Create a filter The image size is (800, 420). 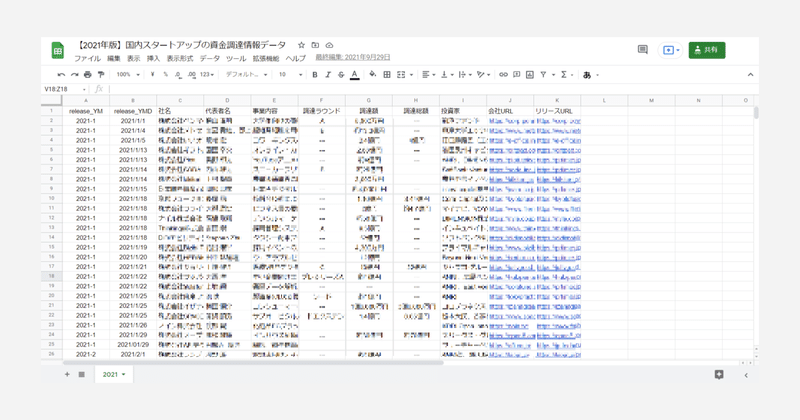[543, 75]
